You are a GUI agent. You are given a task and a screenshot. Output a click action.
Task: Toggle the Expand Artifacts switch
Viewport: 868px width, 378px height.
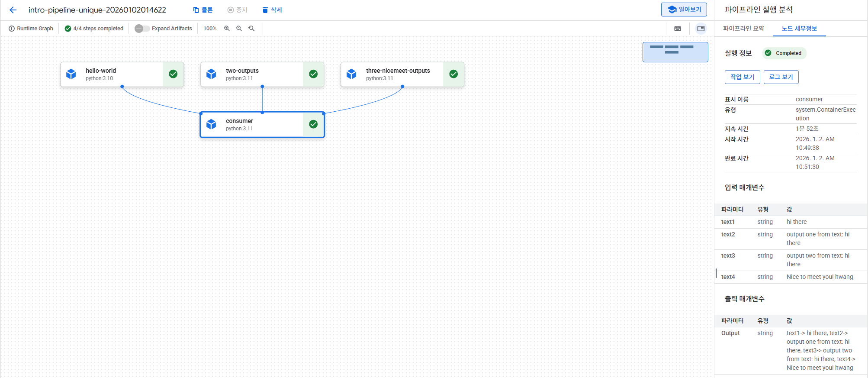tap(142, 29)
